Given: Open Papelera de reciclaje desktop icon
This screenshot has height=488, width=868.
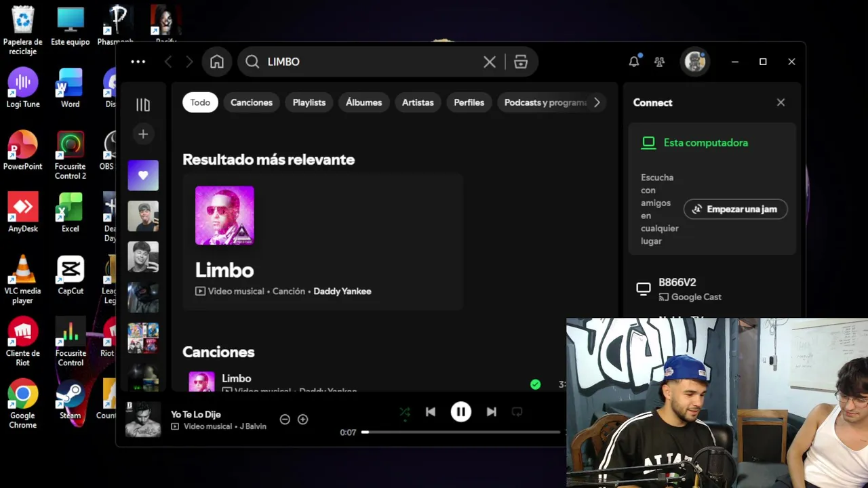Looking at the screenshot, I should point(22,30).
